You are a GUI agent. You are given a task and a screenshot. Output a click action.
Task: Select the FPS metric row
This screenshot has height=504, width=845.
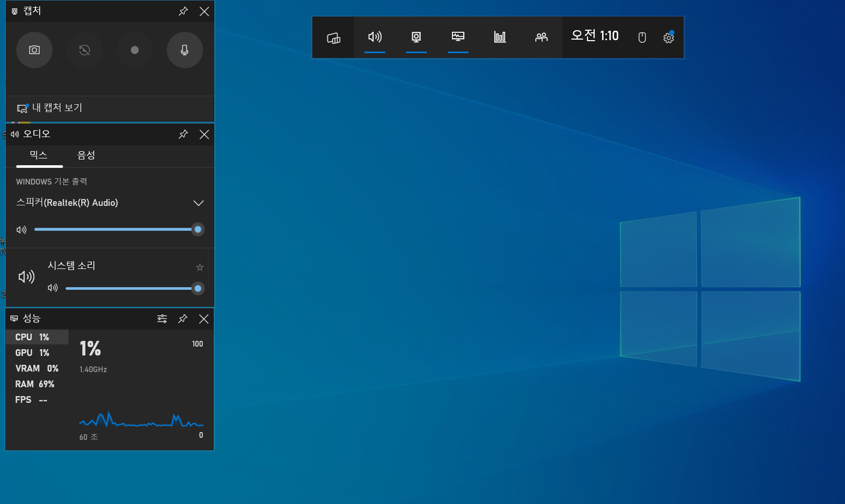(37, 400)
